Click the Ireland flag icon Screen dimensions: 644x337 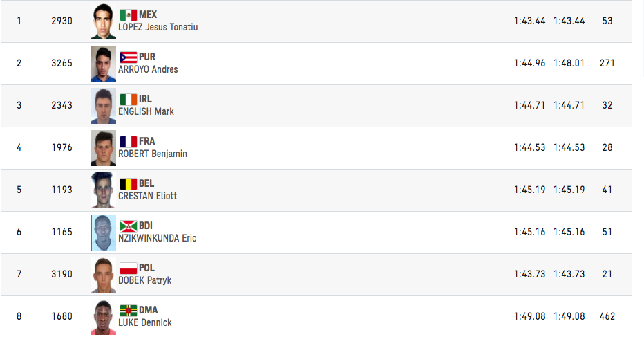128,100
